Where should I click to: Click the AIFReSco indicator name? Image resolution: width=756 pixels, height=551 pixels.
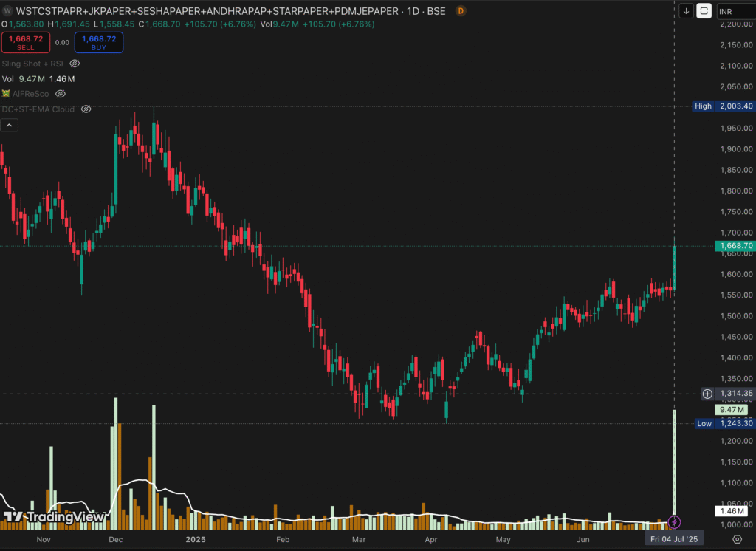point(30,94)
